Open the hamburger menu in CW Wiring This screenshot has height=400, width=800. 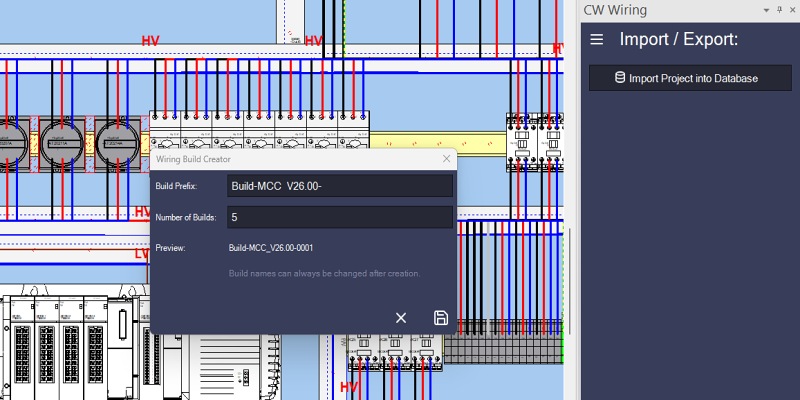(597, 40)
